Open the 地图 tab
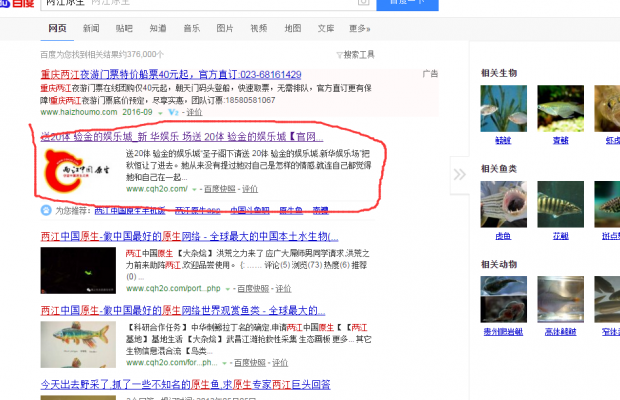Screen dimensions: 620x400 click(293, 28)
